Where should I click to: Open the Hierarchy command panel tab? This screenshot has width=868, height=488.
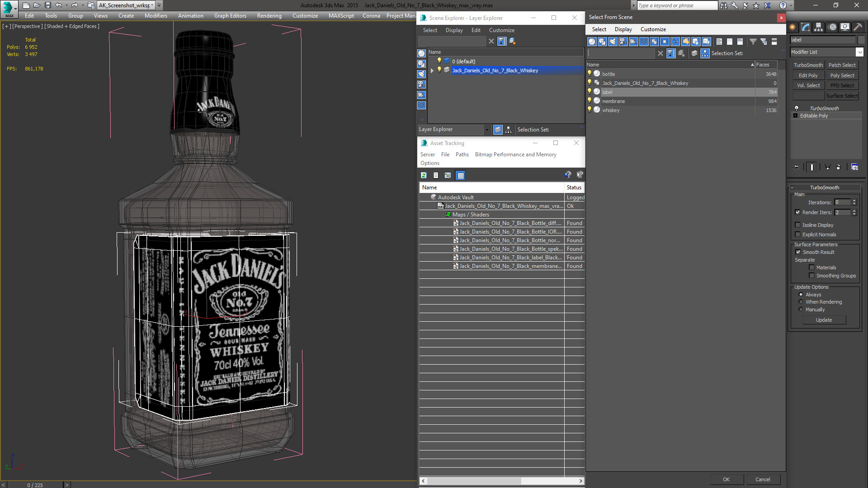coord(819,27)
